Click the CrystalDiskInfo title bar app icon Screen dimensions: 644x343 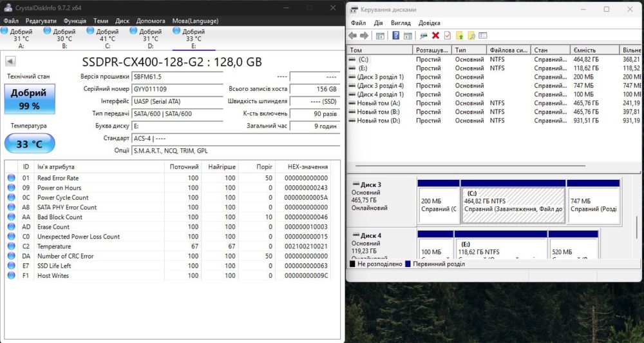pyautogui.click(x=8, y=7)
